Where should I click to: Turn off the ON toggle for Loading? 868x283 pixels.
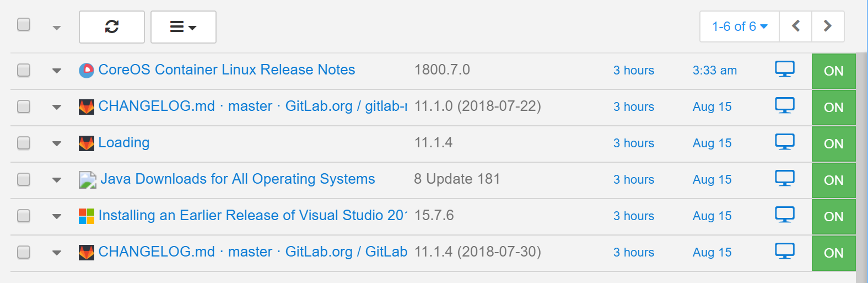pyautogui.click(x=833, y=143)
